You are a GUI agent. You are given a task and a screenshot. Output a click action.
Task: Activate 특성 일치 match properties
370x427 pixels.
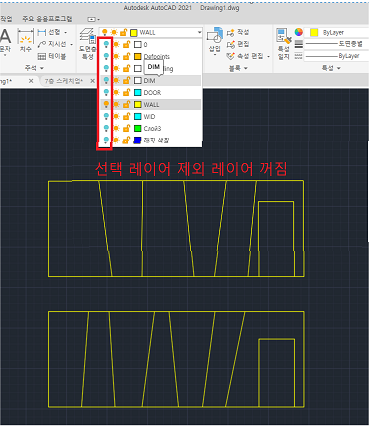[x=284, y=44]
